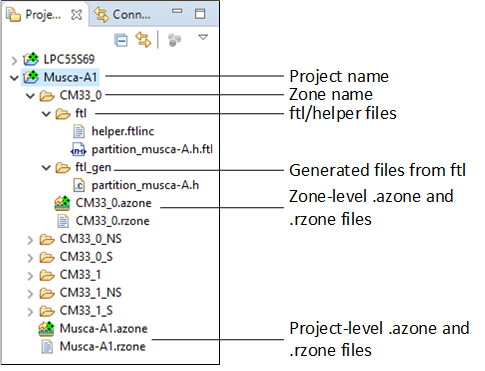The height and width of the screenshot is (371, 485).
Task: Toggle Link with Editor icon
Action: click(x=143, y=40)
